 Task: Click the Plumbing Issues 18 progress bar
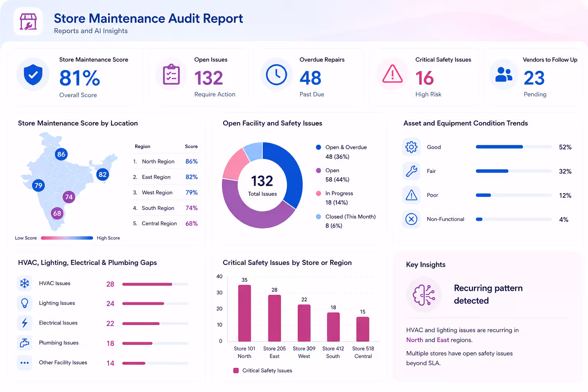[155, 343]
